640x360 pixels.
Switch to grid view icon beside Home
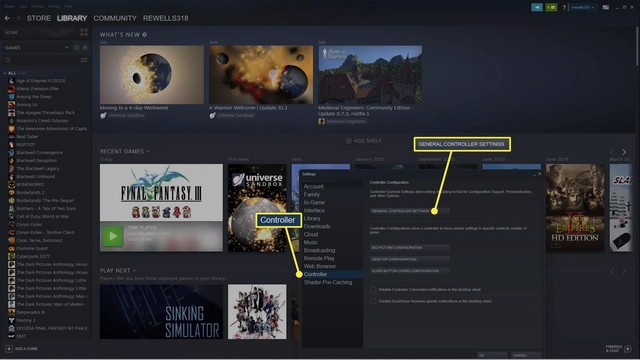[x=84, y=32]
